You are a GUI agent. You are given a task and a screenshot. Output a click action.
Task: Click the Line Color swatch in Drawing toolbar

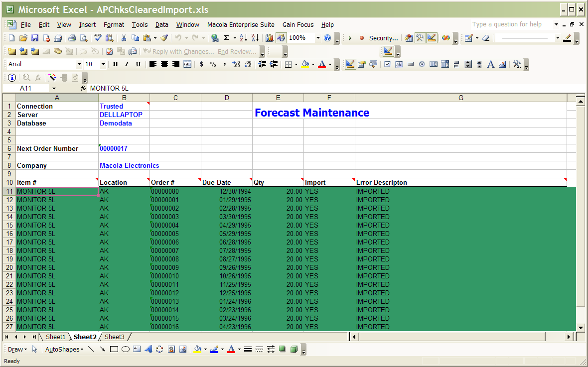(x=214, y=349)
